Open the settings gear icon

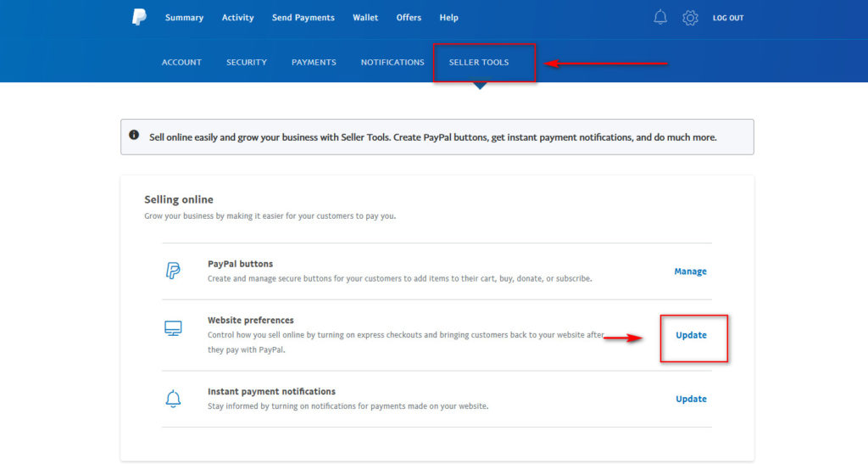[690, 18]
